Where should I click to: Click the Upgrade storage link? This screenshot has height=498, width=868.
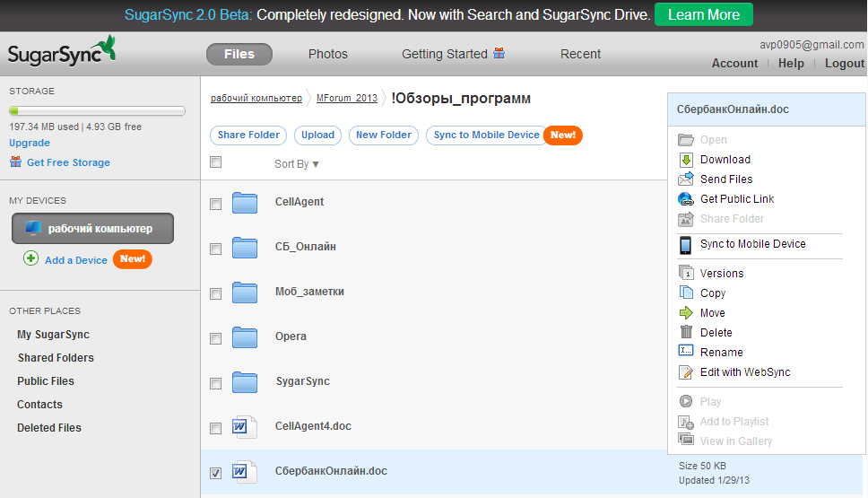click(30, 143)
